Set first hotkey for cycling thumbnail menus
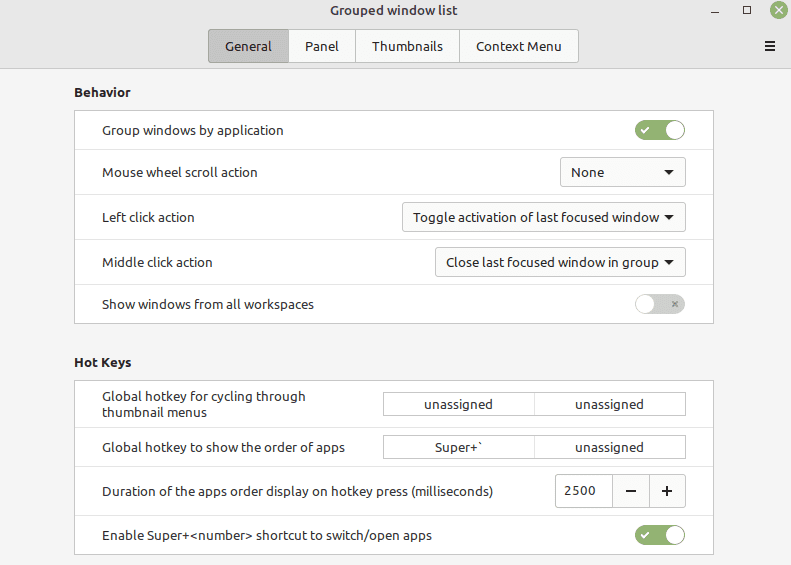 click(x=459, y=404)
